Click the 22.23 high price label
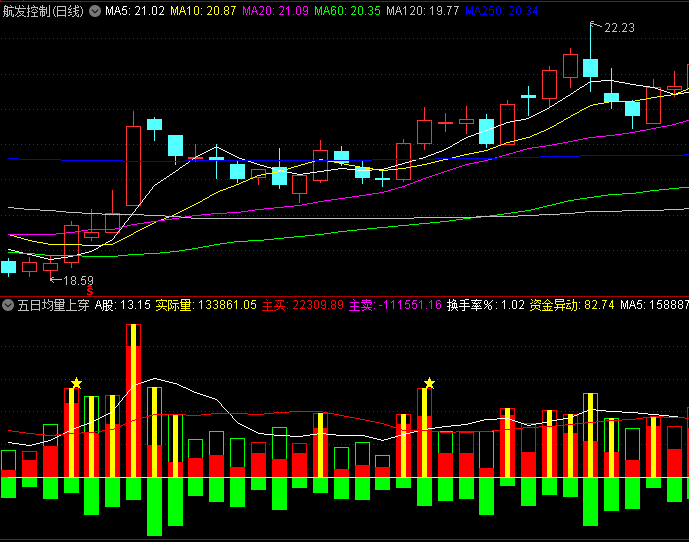 [x=620, y=28]
